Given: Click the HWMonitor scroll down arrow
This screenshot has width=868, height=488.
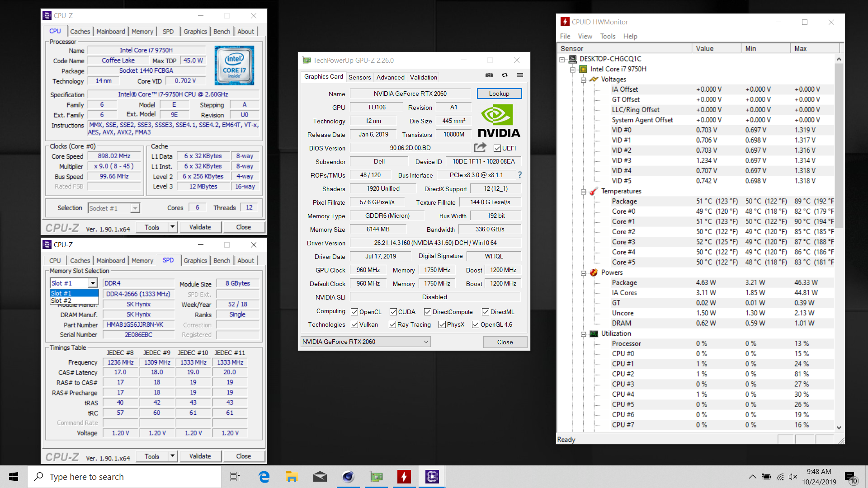Looking at the screenshot, I should coord(839,427).
